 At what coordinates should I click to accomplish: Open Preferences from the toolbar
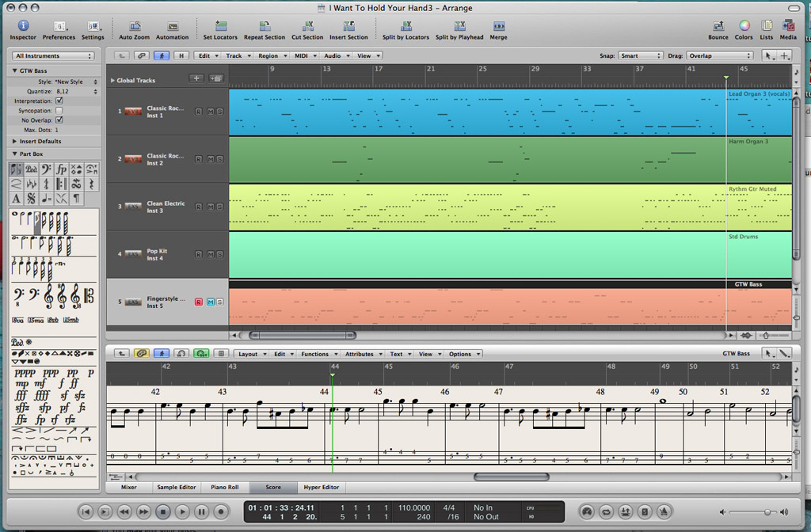click(59, 29)
